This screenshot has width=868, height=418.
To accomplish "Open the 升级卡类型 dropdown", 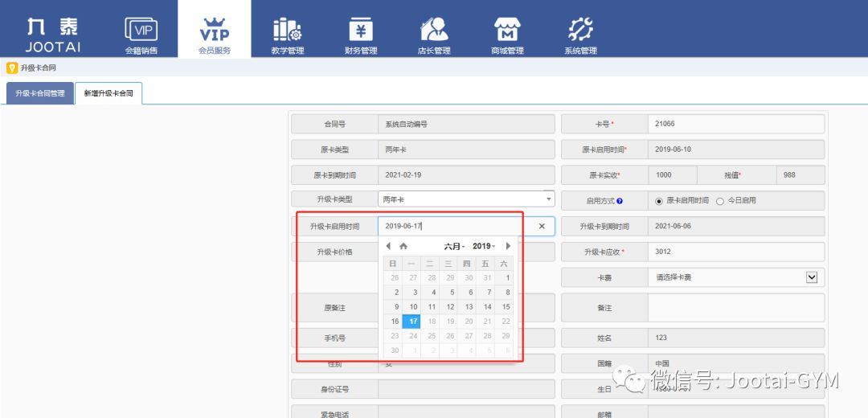I will (x=467, y=199).
